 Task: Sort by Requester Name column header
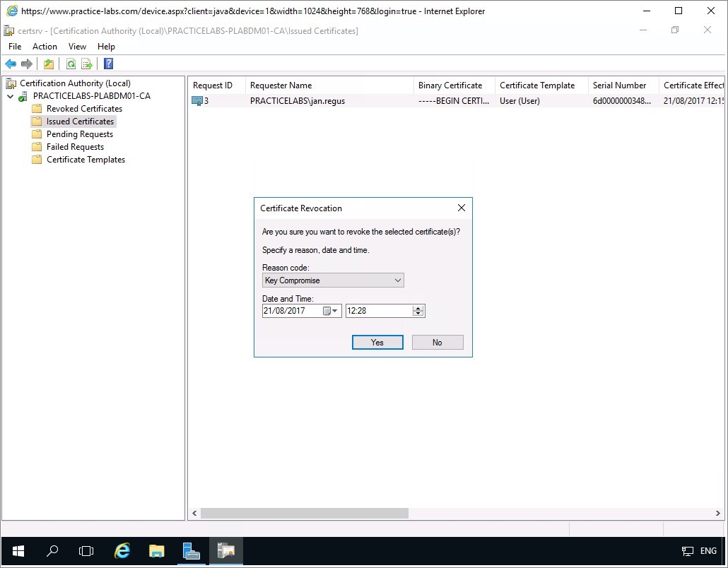tap(329, 85)
